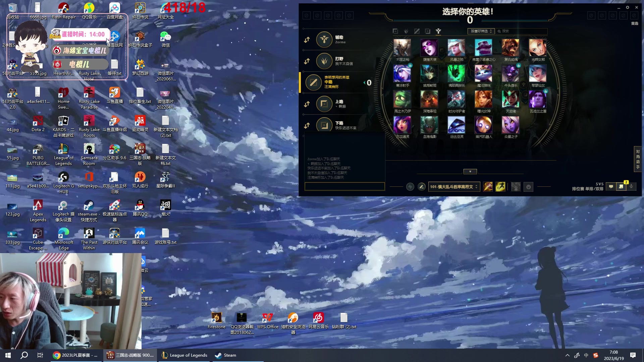Choose the 魂锁典狱长 champion portrait
644x362 pixels.
(457, 73)
